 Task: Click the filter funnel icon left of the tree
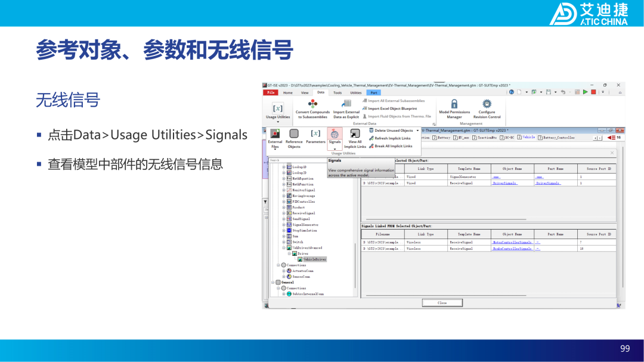click(x=265, y=202)
